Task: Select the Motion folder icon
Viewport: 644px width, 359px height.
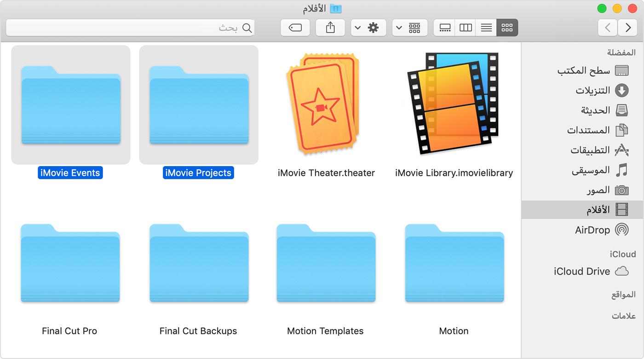Action: coord(454,263)
